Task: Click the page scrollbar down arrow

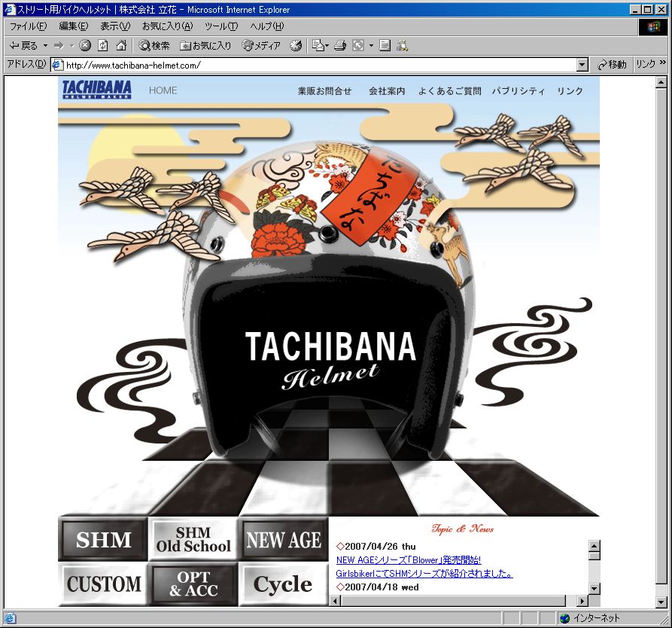Action: coord(661,602)
